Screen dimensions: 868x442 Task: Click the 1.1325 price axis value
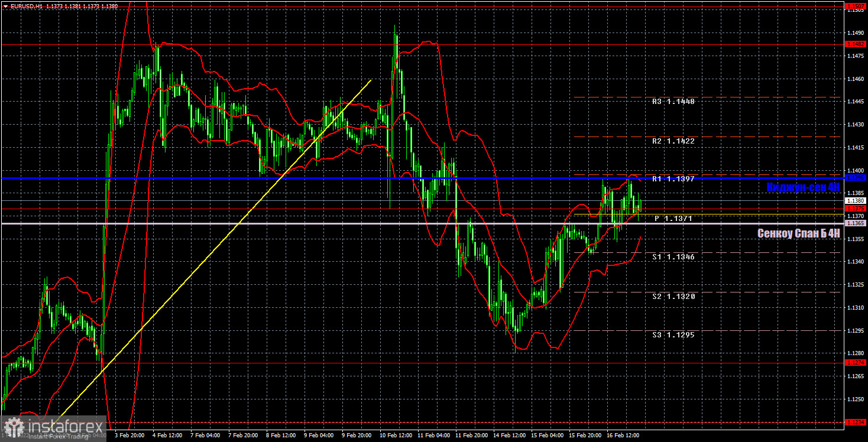[x=855, y=285]
